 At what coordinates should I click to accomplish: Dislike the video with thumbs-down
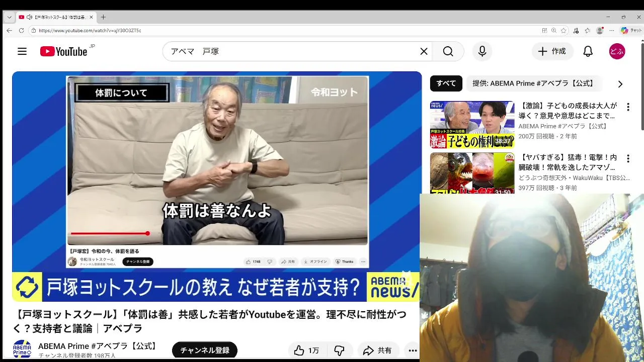click(340, 350)
